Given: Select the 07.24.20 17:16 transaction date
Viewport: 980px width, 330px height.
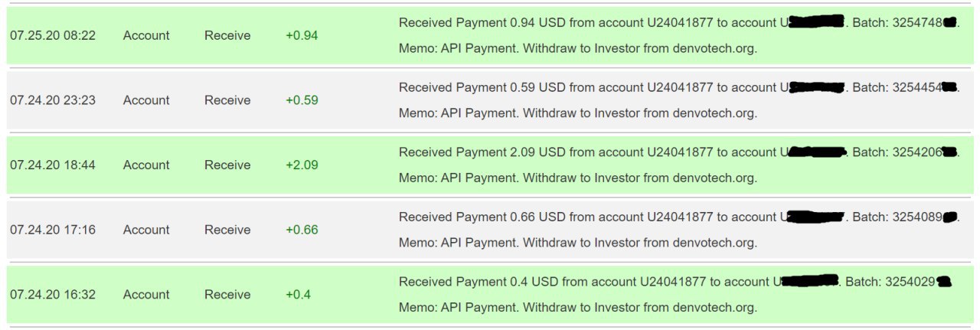Looking at the screenshot, I should [x=53, y=230].
